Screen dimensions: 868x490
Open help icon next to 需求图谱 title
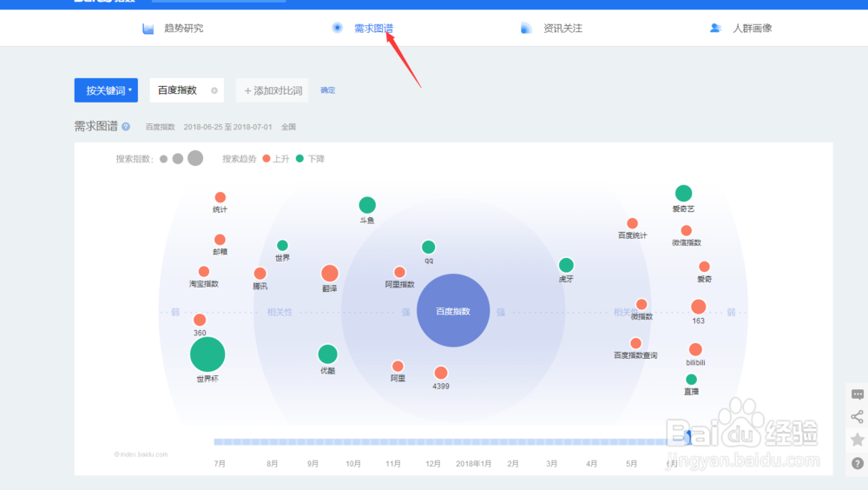click(126, 126)
